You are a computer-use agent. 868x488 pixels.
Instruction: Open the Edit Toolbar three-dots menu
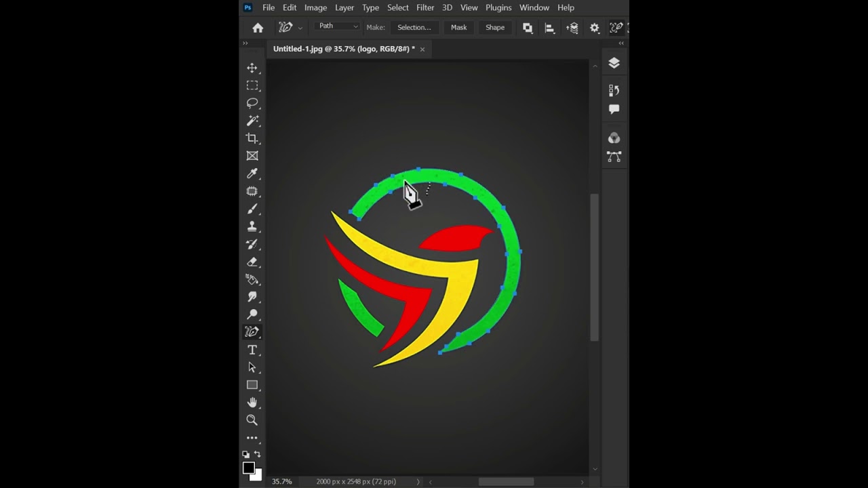click(x=252, y=438)
